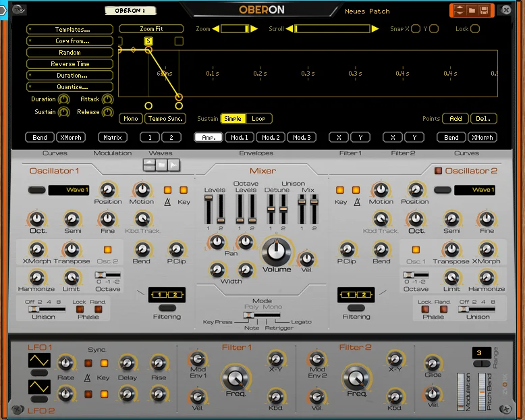
Task: Open Oscillator 2 Wave 1 selector
Action: 474,190
